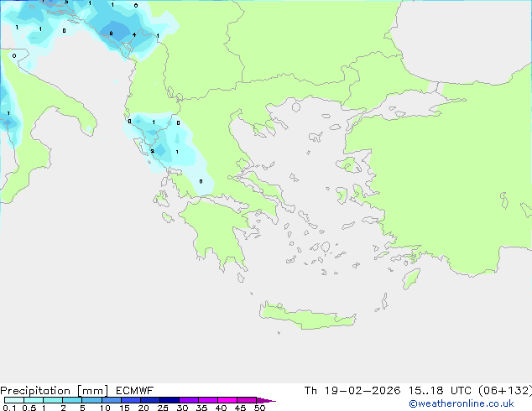Click the island of Rhodes on the map
The width and height of the screenshot is (532, 411).
tap(411, 278)
